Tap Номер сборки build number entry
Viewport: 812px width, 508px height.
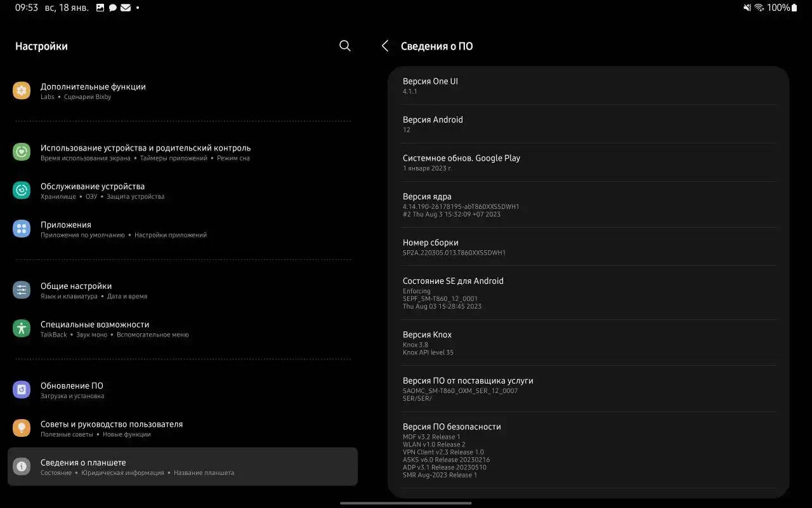coord(588,247)
